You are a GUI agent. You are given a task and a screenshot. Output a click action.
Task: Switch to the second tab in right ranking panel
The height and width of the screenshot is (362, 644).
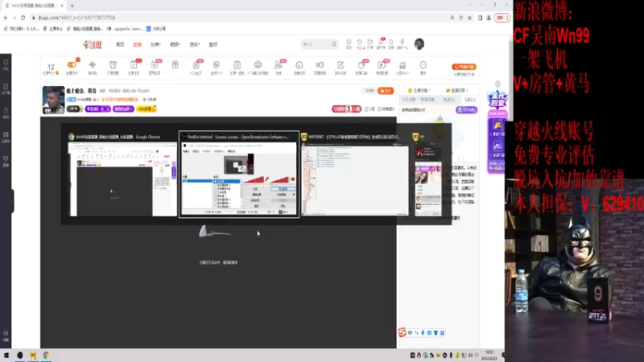pyautogui.click(x=427, y=100)
